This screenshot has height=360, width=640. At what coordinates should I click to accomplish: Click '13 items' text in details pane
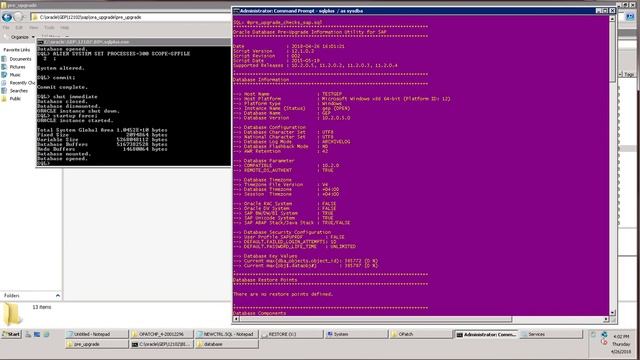coord(42,307)
